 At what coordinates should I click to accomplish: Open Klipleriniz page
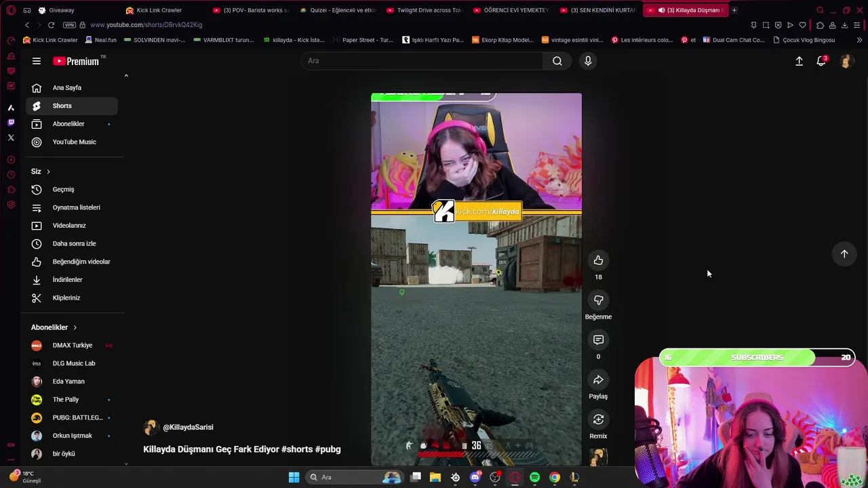click(x=72, y=298)
